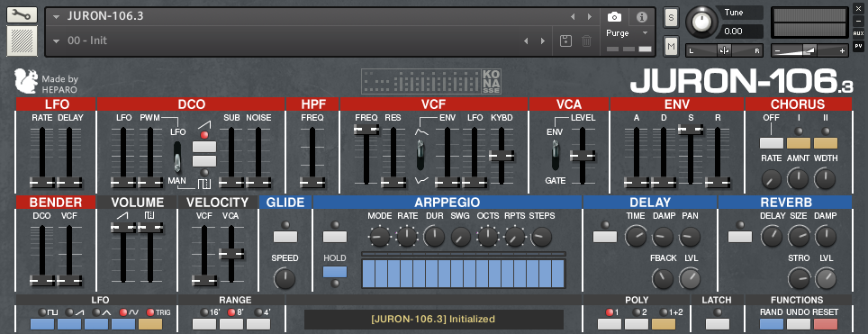Solo the instrument with S button
Viewport: 868px width, 334px height.
672,17
